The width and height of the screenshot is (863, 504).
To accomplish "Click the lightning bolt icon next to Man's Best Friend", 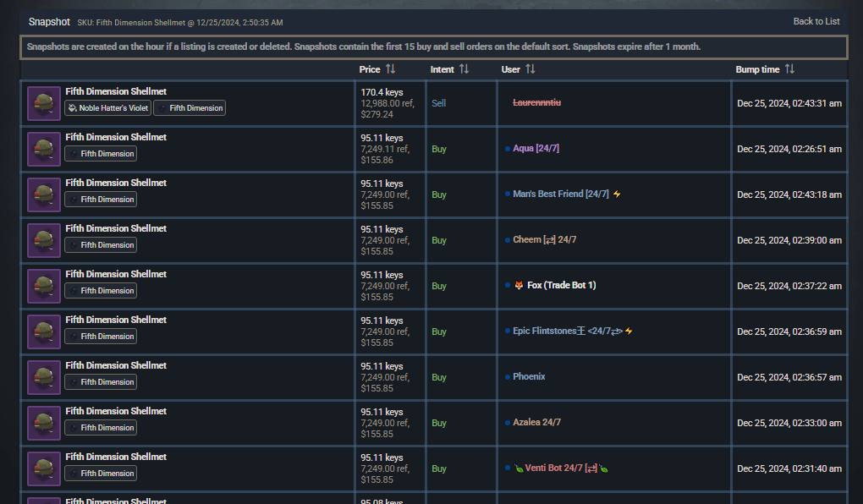I will pos(617,194).
